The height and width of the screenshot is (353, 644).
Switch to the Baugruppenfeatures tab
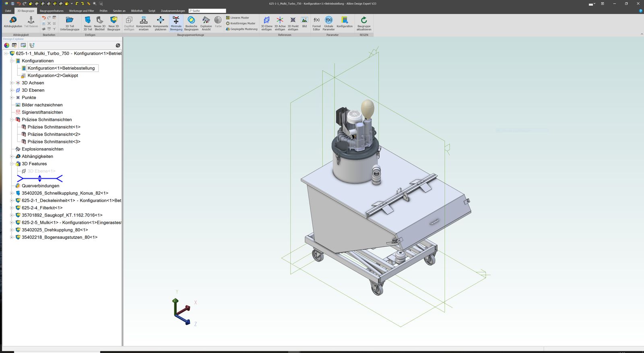52,11
